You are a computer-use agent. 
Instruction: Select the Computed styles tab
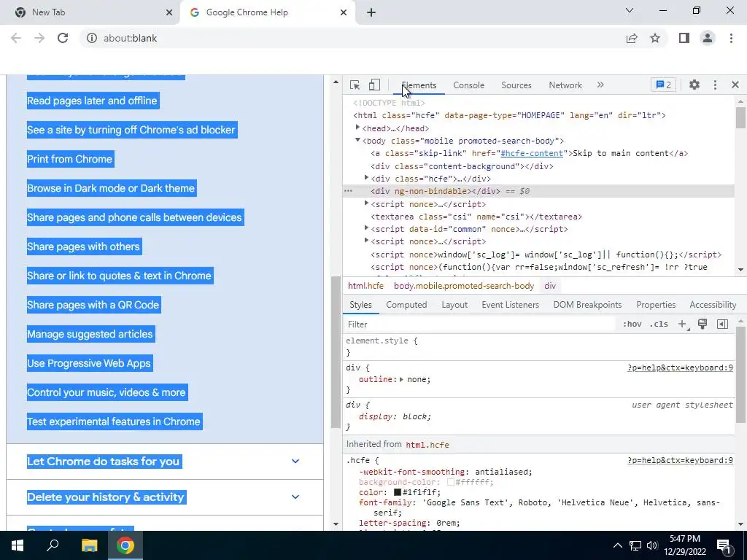406,305
